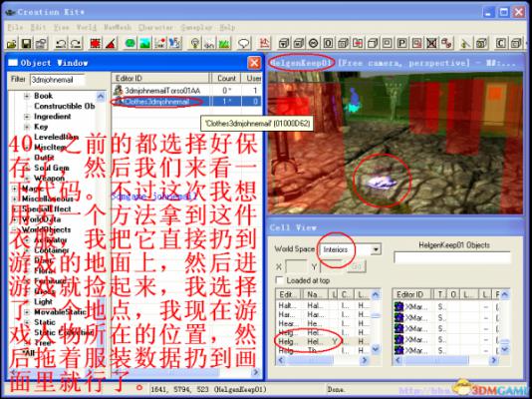The height and width of the screenshot is (399, 532).
Task: Click the green blob toolbar icon
Action: tap(130, 44)
